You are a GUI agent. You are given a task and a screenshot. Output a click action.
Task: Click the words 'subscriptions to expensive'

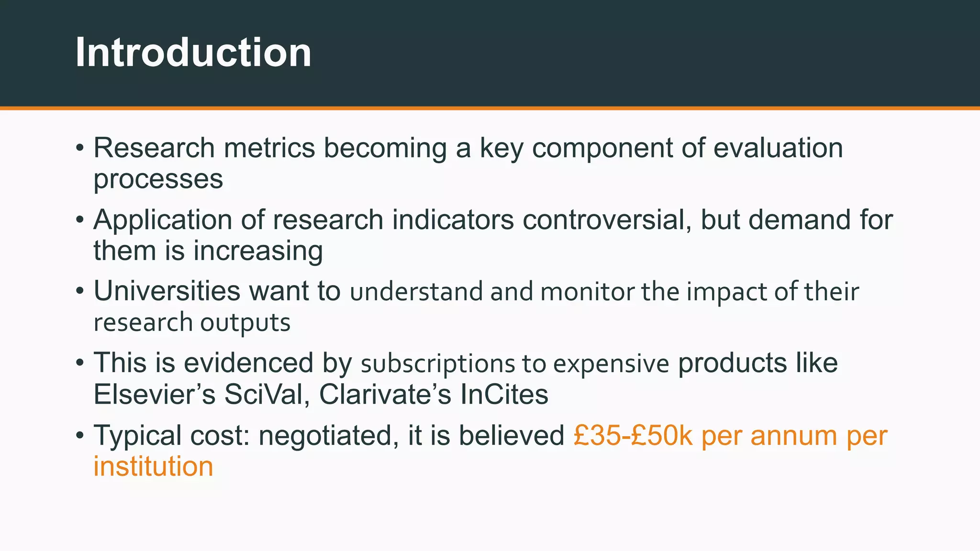coord(515,364)
